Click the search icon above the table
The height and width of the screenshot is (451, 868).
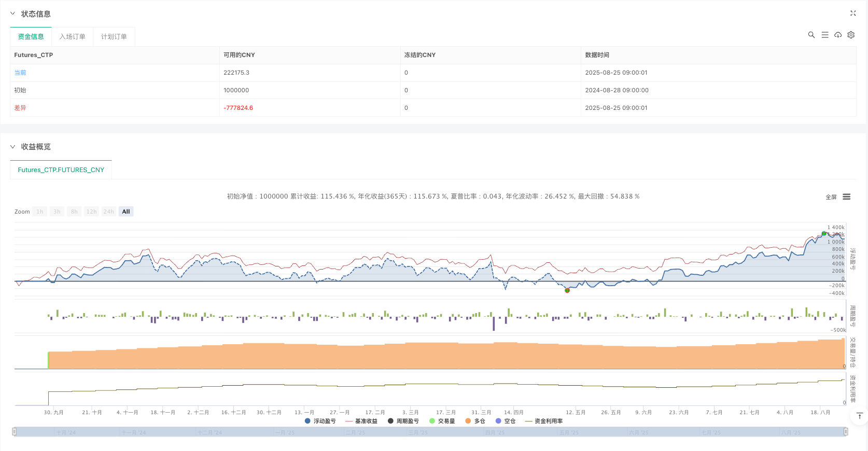click(811, 35)
